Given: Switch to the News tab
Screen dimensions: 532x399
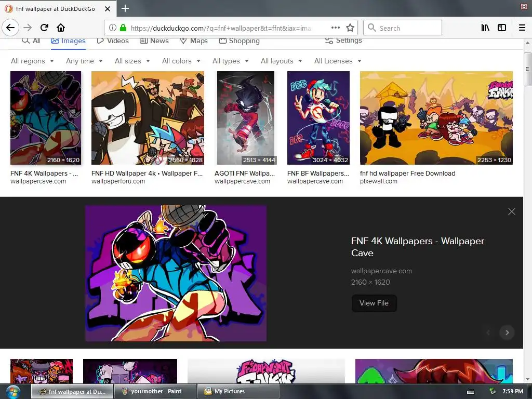Looking at the screenshot, I should coord(154,41).
